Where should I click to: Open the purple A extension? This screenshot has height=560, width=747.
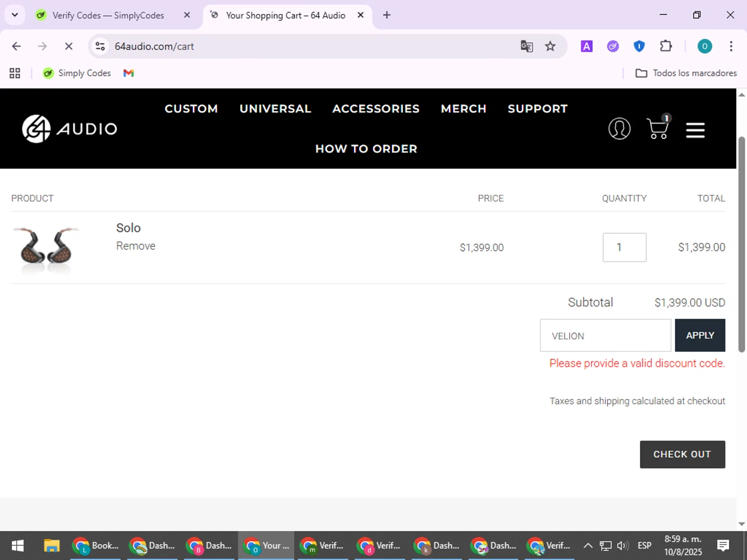pos(587,46)
